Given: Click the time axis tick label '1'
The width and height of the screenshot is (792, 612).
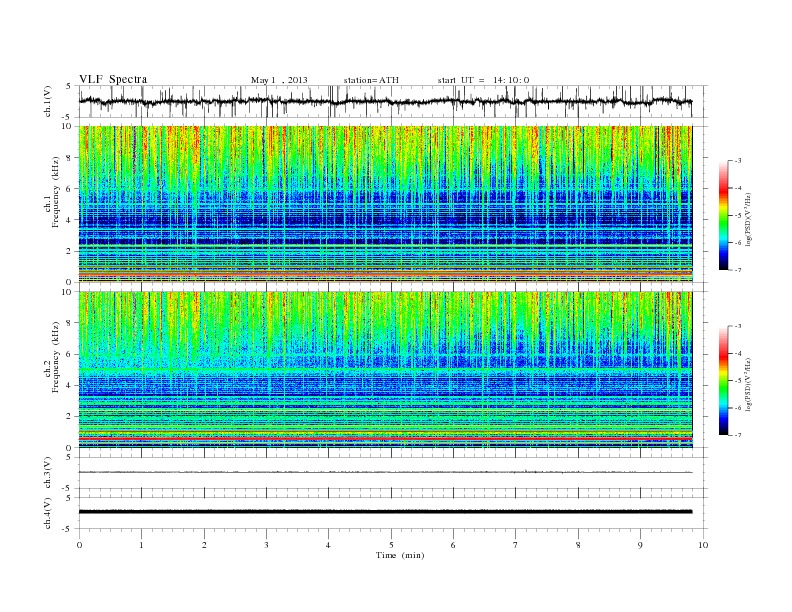Looking at the screenshot, I should pyautogui.click(x=141, y=545).
